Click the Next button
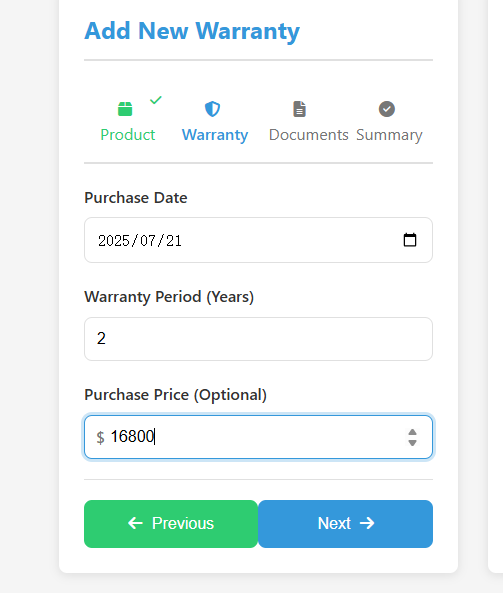Viewport: 503px width, 593px height. click(345, 524)
